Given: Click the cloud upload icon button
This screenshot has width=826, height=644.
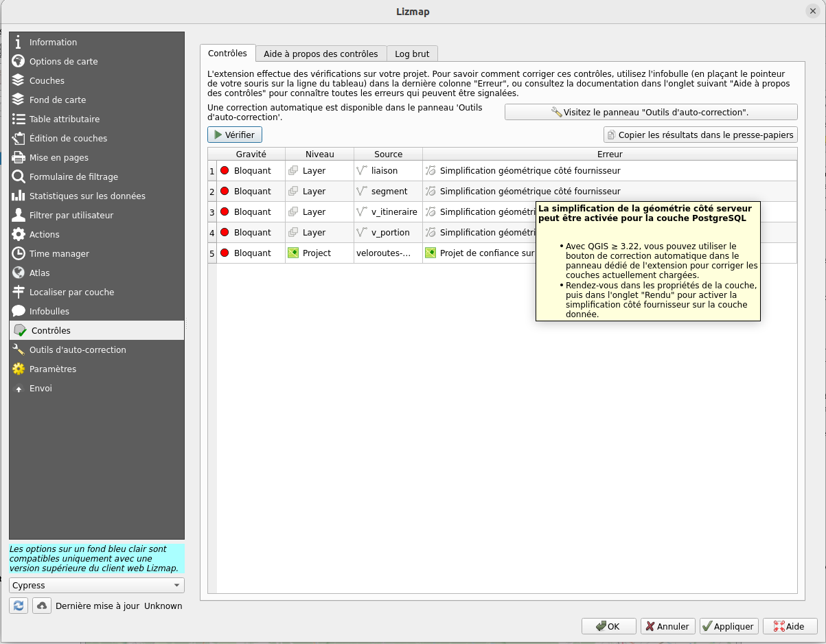Looking at the screenshot, I should (42, 606).
